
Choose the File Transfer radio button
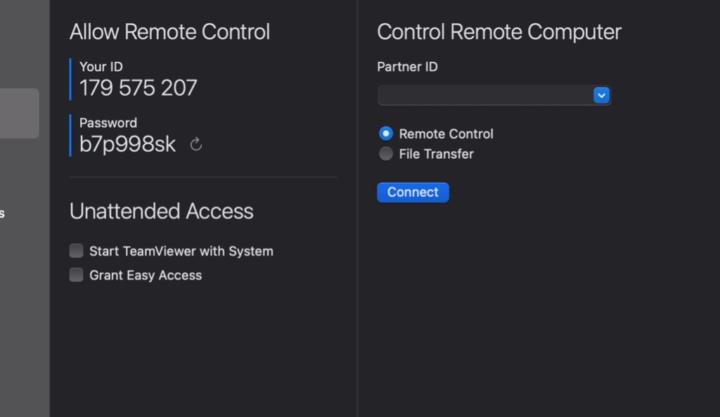pos(386,154)
